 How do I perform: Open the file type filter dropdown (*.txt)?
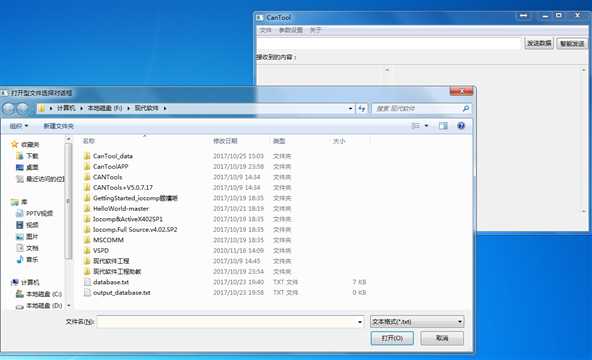[x=417, y=322]
